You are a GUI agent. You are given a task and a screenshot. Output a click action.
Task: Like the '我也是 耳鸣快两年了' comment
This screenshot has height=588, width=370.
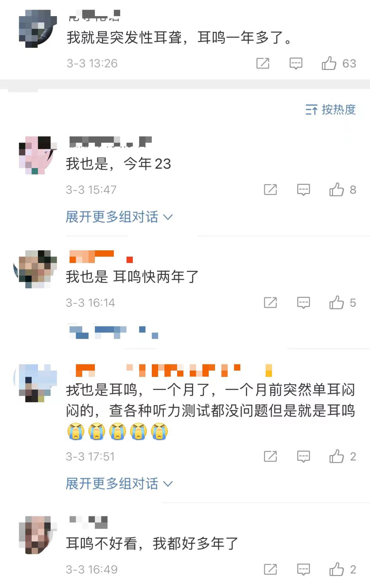(343, 303)
